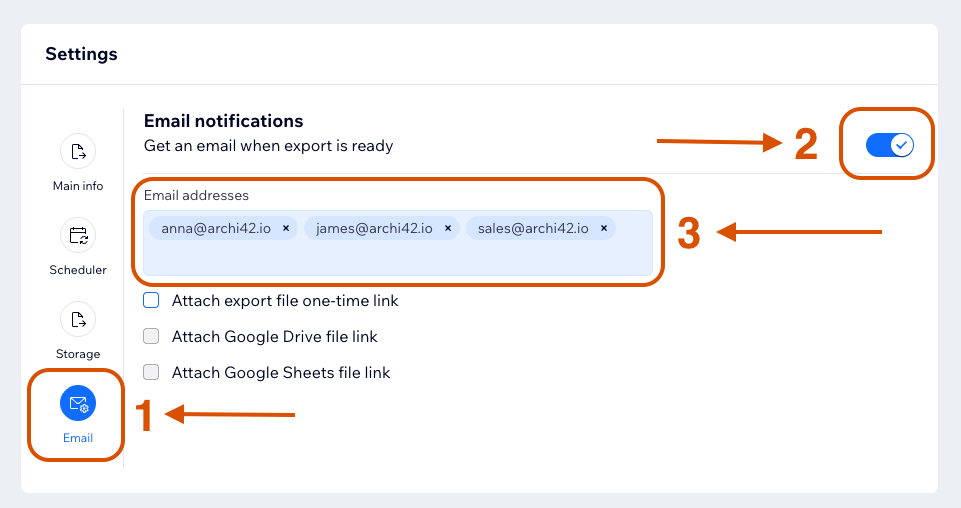The width and height of the screenshot is (961, 508).
Task: Click 'Get an email when export is ready'
Action: coord(268,146)
